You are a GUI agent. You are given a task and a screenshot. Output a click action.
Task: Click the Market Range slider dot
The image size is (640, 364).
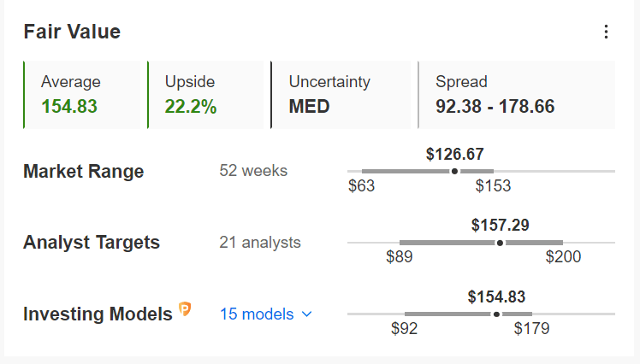point(454,171)
